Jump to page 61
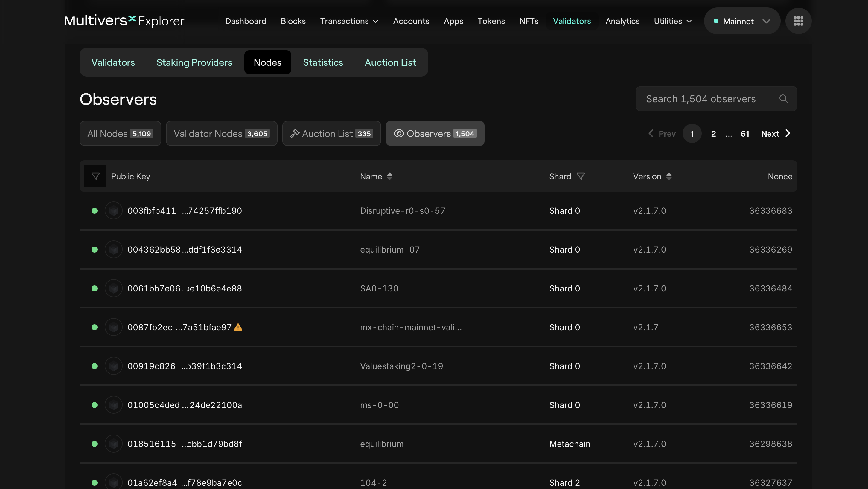Viewport: 868px width, 489px height. point(745,134)
